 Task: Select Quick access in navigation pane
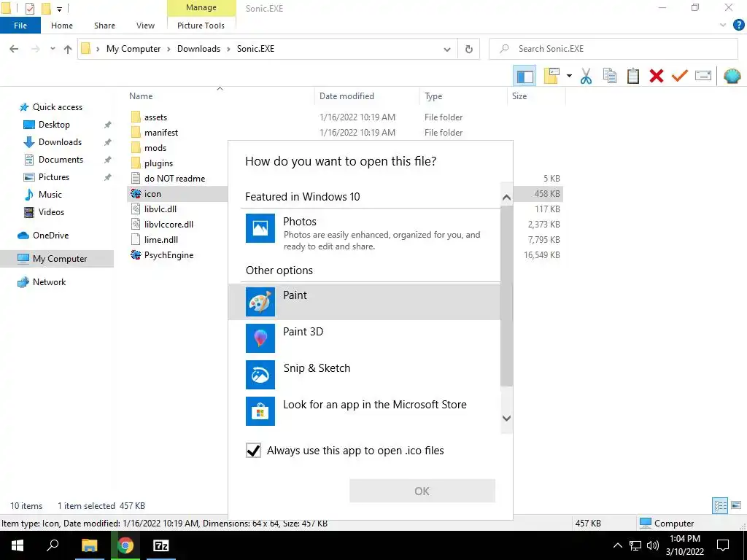point(57,107)
